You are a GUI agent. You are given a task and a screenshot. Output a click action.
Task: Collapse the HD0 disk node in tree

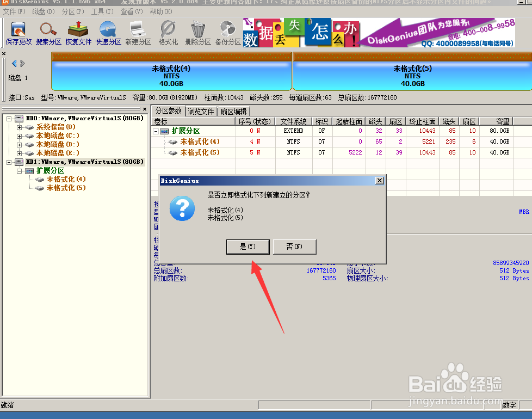click(9, 119)
